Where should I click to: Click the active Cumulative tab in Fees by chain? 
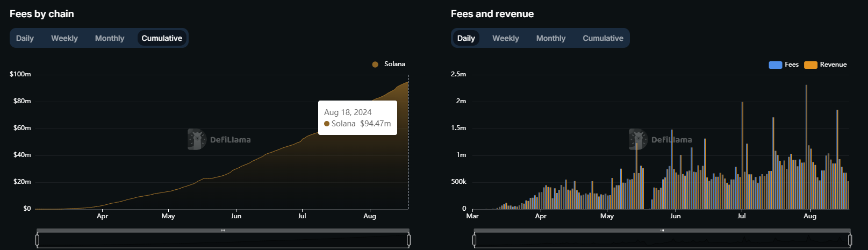[162, 38]
